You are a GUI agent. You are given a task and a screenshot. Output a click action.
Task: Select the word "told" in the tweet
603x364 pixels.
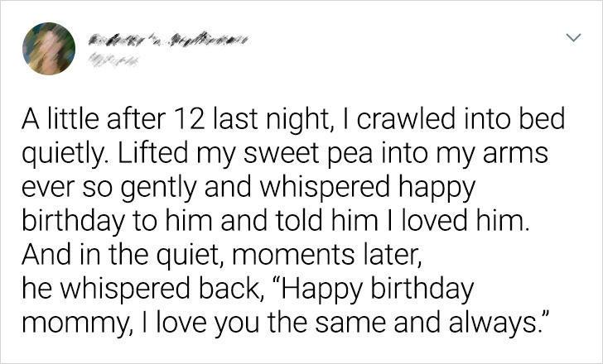tap(298, 221)
